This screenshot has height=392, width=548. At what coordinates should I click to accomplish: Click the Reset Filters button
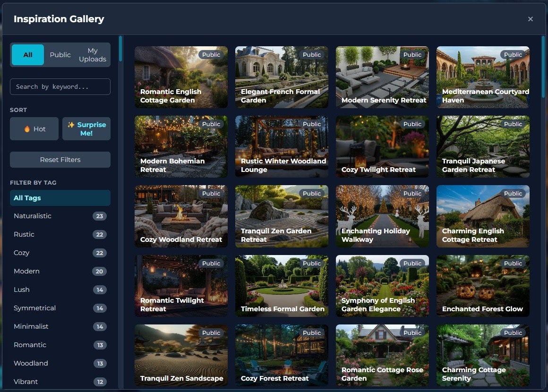(x=60, y=159)
